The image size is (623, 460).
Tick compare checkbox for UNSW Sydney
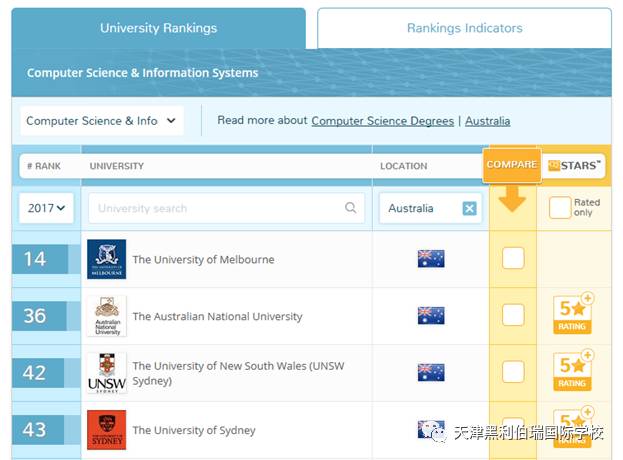pyautogui.click(x=513, y=372)
